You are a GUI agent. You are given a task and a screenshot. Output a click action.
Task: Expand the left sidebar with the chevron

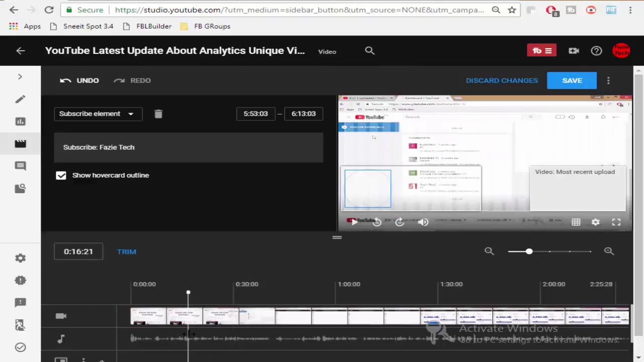pos(20,76)
